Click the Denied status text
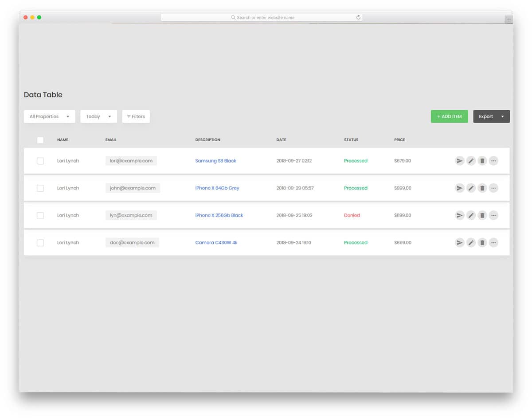 coord(352,215)
